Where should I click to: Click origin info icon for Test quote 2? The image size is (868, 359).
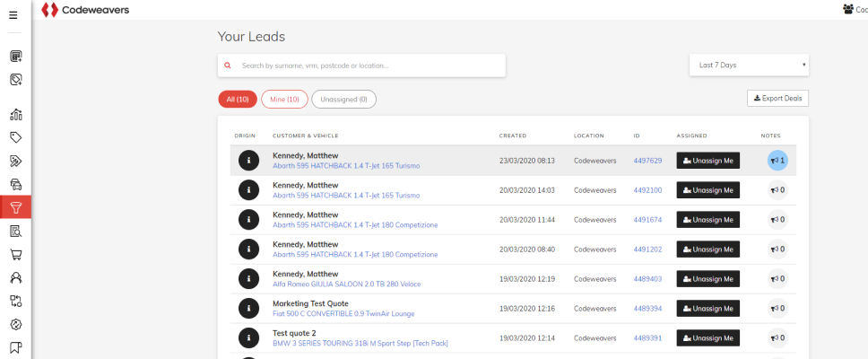point(249,338)
